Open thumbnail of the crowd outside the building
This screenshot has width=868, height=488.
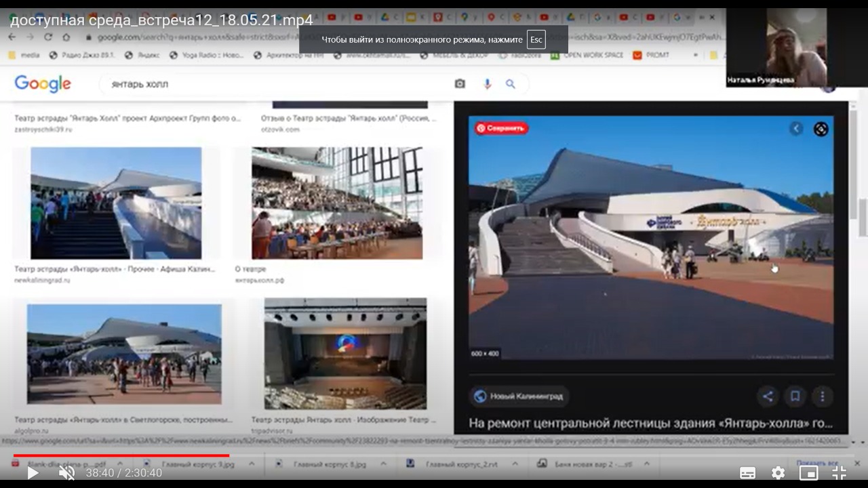124,354
